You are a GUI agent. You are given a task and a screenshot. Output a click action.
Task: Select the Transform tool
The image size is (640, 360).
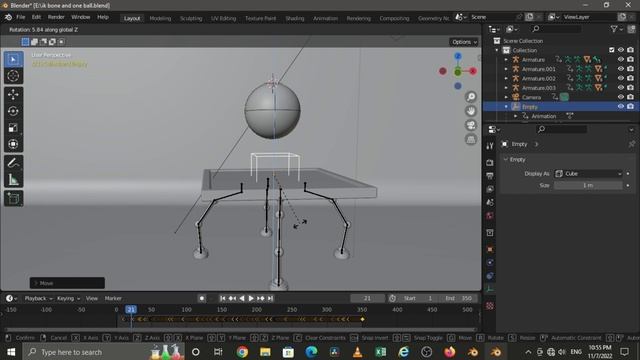[x=13, y=144]
